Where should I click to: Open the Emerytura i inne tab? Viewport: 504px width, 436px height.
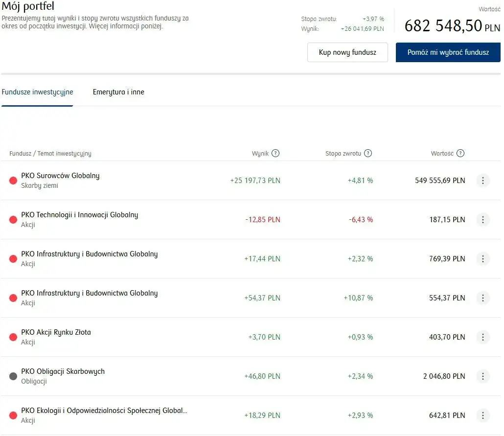tap(118, 92)
